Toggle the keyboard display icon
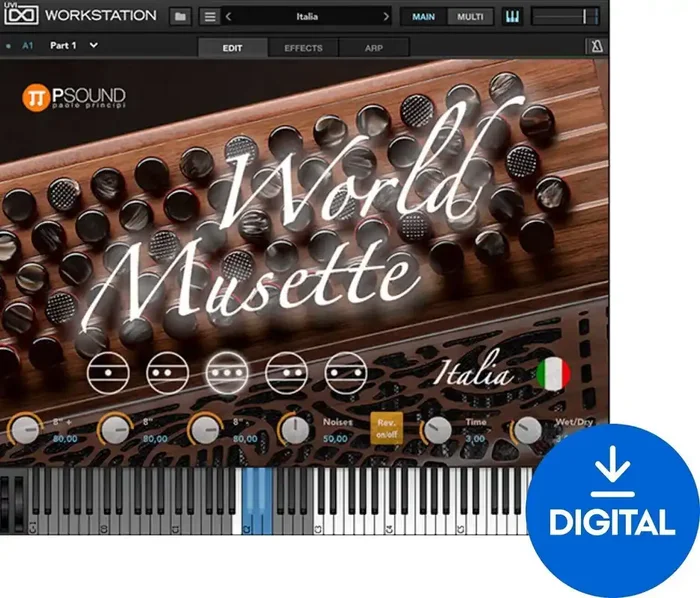 512,17
